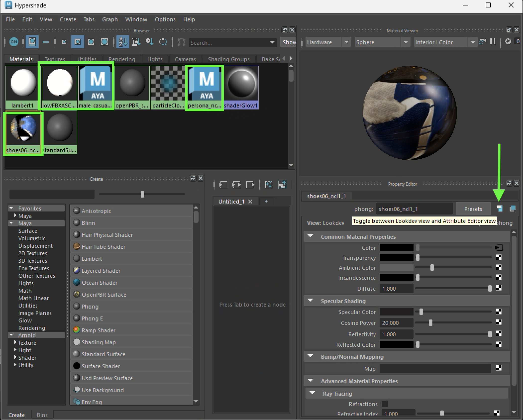The height and width of the screenshot is (420, 523).
Task: Click the Lookdev/Attribute Editor view toggle icon
Action: click(499, 209)
